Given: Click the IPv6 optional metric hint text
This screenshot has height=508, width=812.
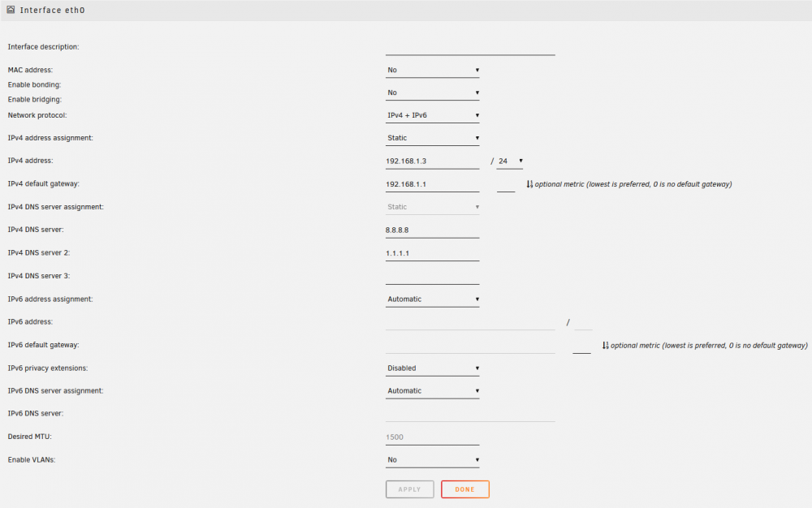Looking at the screenshot, I should (709, 345).
